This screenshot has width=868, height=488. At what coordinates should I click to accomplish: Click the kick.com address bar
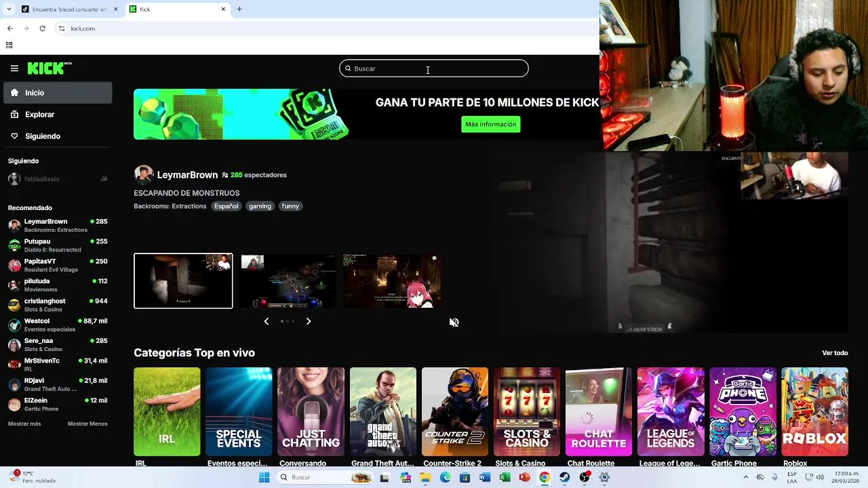pyautogui.click(x=325, y=28)
